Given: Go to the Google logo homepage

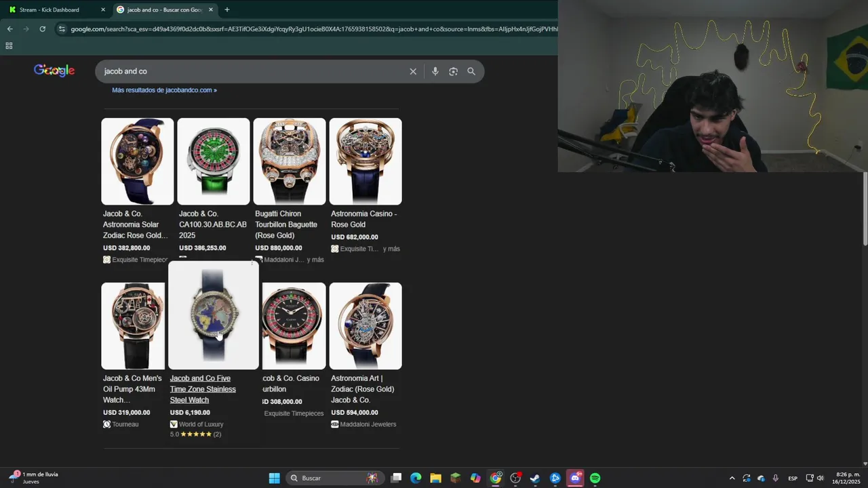Looking at the screenshot, I should click(x=54, y=70).
